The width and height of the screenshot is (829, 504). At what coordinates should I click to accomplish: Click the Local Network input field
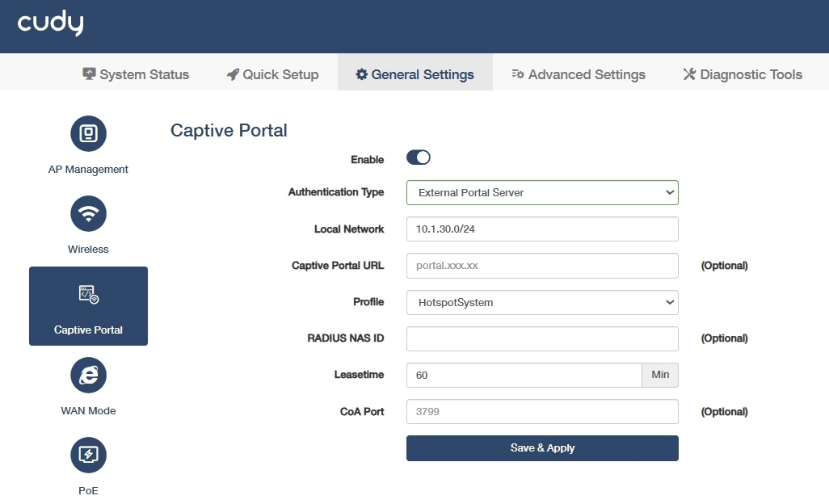tap(541, 229)
